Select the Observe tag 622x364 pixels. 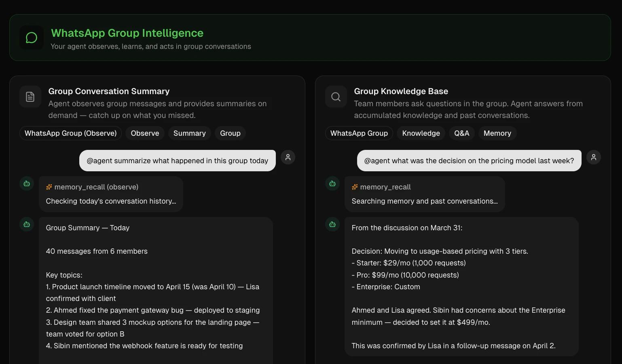click(x=144, y=133)
